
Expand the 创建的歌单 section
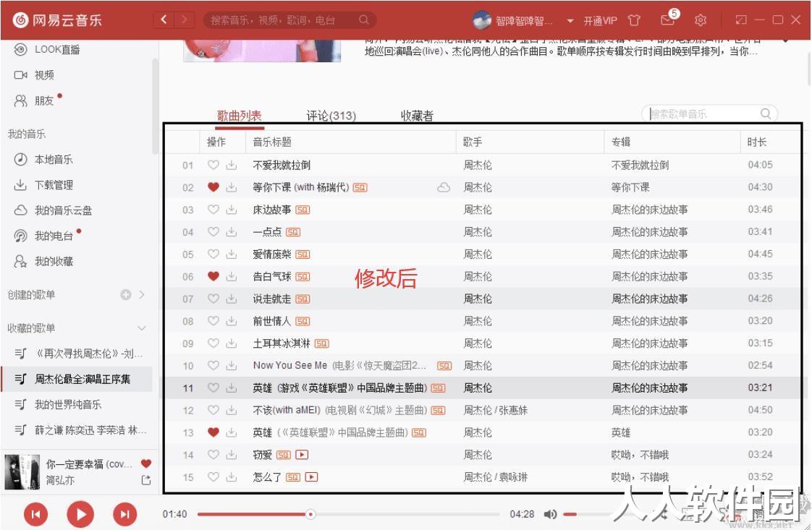pos(142,294)
